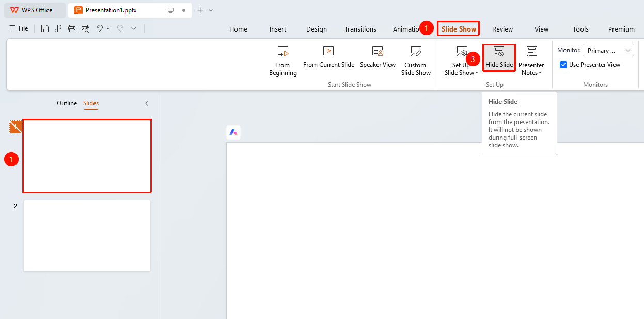Open a new tab with the plus icon
The image size is (644, 319).
click(200, 10)
